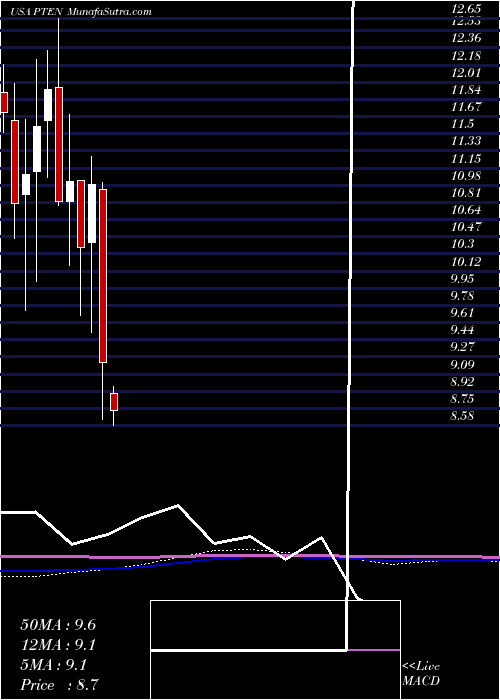Image resolution: width=500 pixels, height=700 pixels.
Task: Click the 8.58 price axis label
Action: (463, 416)
